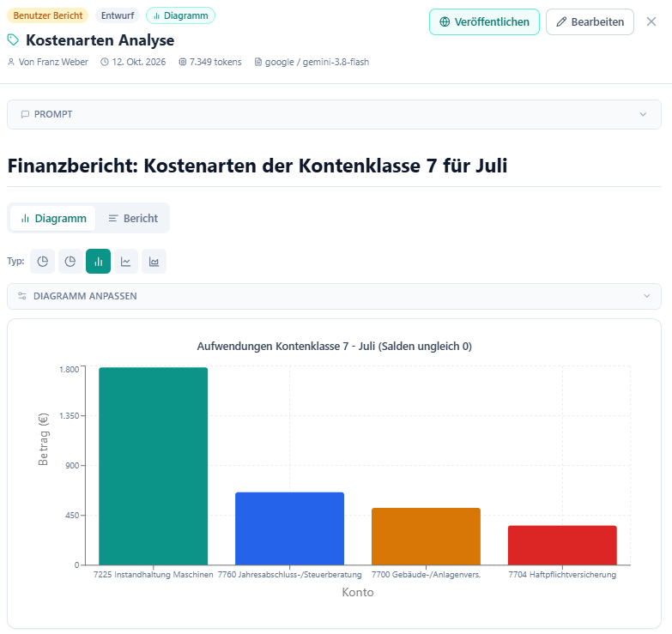Expand the DIAGRAMM ANPASSEN panel
The image size is (672, 634).
(335, 296)
